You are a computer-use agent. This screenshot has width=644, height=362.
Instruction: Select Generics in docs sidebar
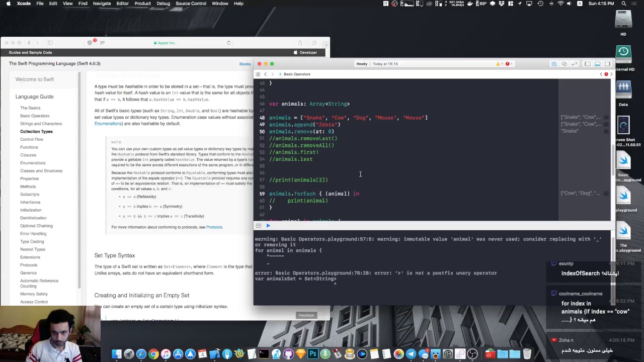pyautogui.click(x=28, y=273)
